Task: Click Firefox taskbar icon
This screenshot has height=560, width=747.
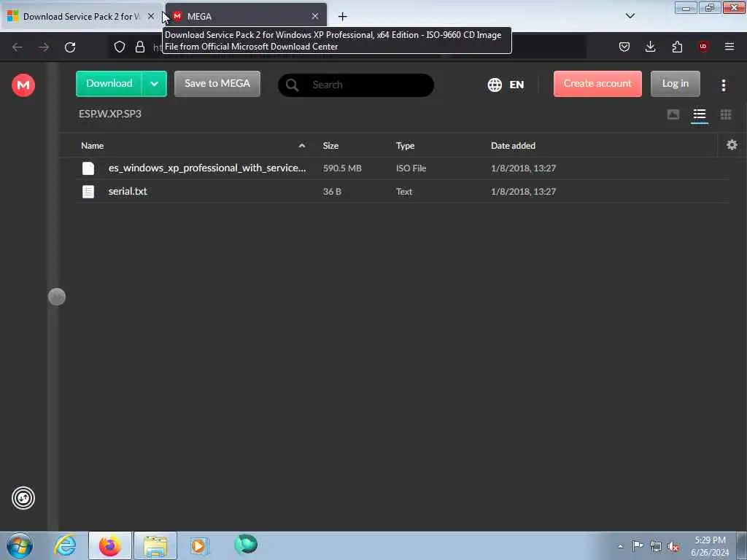Action: tap(109, 545)
